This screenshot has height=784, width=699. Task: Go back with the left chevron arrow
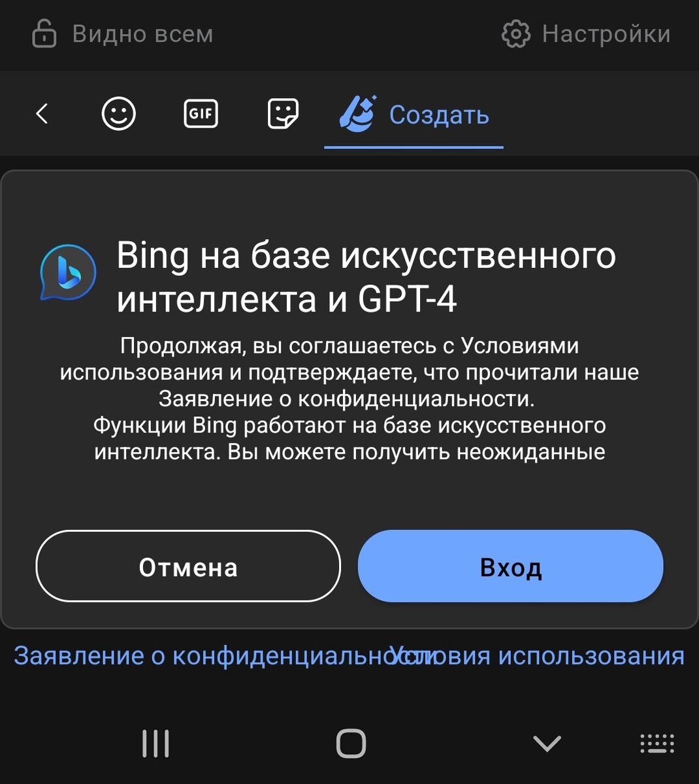click(42, 114)
